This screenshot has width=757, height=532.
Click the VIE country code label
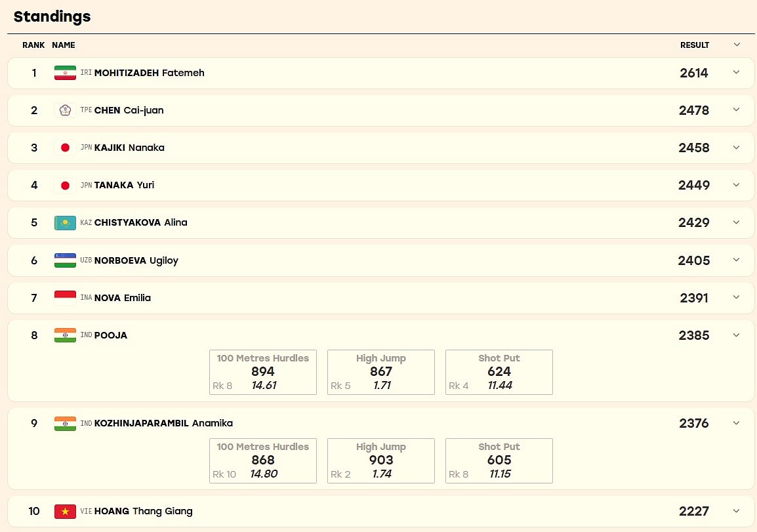click(x=86, y=511)
